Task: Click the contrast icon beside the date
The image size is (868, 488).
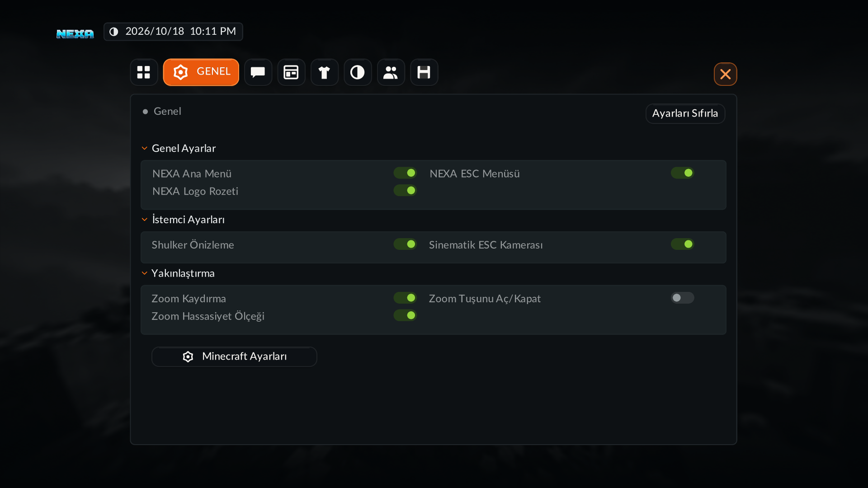Action: [114, 32]
